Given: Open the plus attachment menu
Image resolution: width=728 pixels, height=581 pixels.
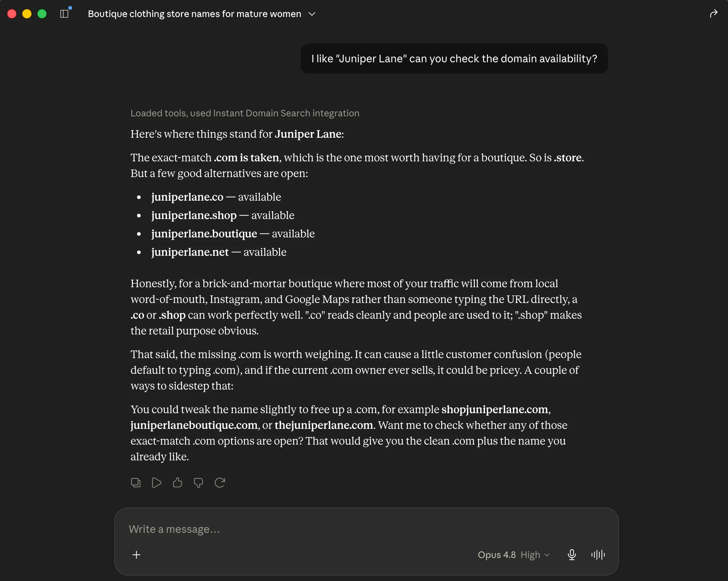Looking at the screenshot, I should [x=136, y=555].
